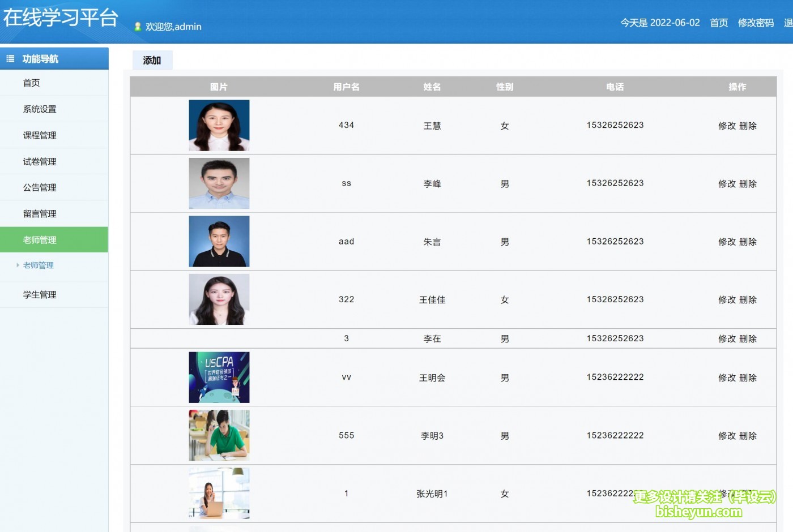Image resolution: width=793 pixels, height=532 pixels.
Task: Click username 322
Action: point(346,299)
